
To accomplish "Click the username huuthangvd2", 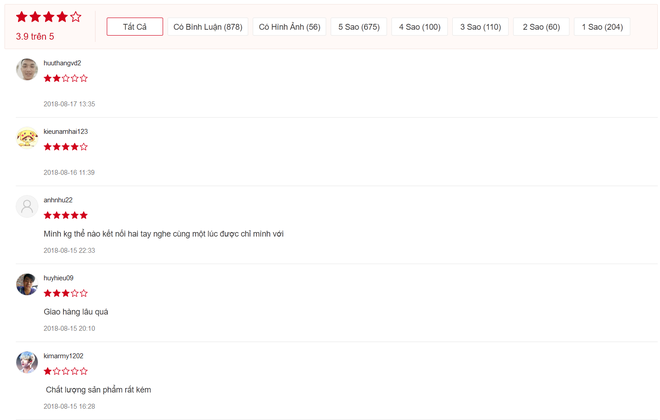I will point(62,63).
